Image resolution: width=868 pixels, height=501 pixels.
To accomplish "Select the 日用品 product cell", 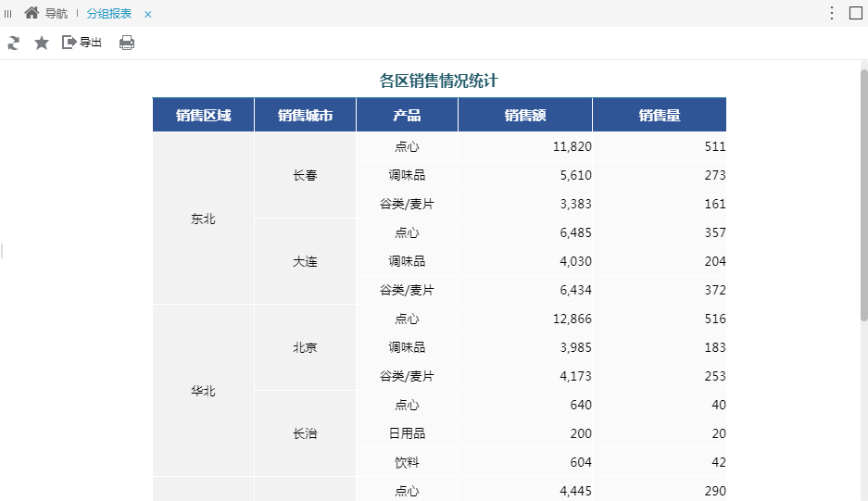I will click(x=407, y=433).
